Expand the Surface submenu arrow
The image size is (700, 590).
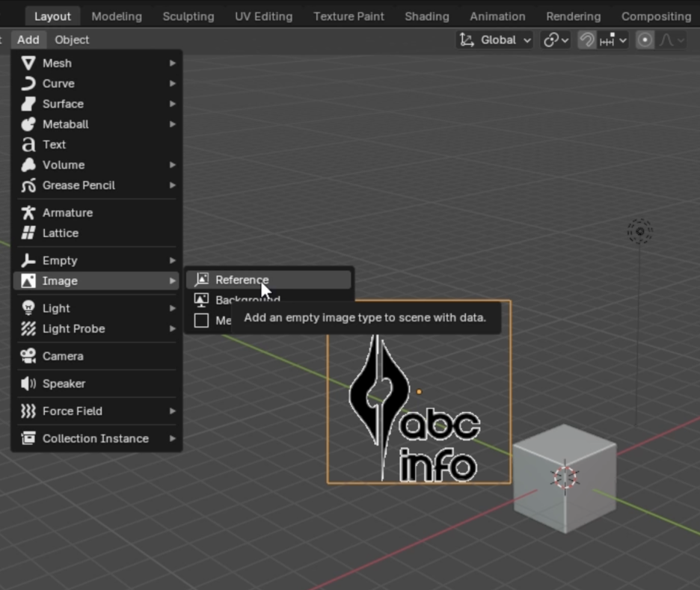172,104
